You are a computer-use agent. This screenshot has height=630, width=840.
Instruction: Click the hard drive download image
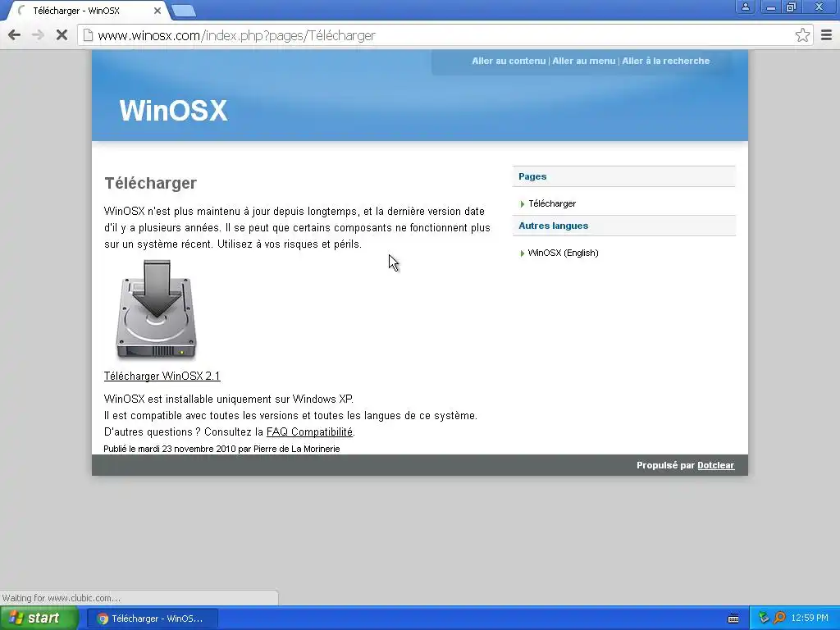point(156,309)
